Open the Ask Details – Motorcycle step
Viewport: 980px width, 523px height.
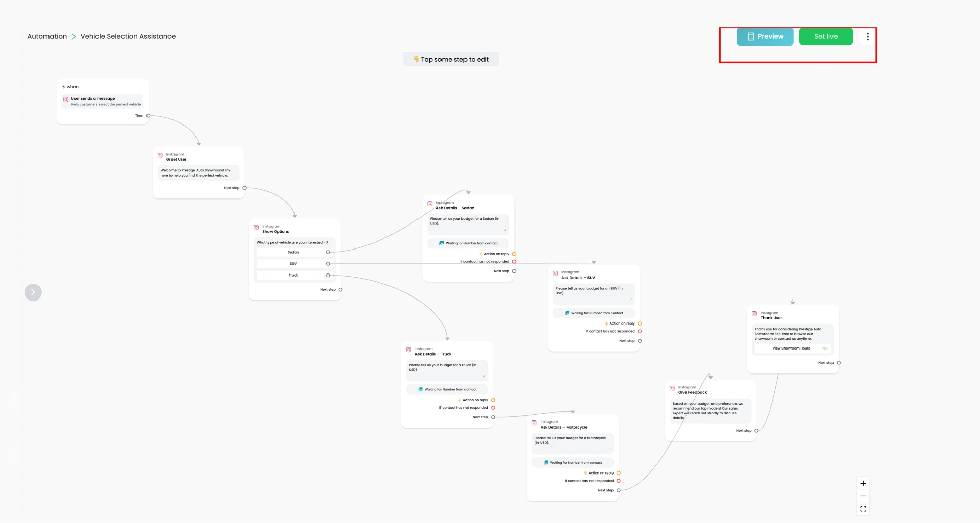tap(573, 458)
